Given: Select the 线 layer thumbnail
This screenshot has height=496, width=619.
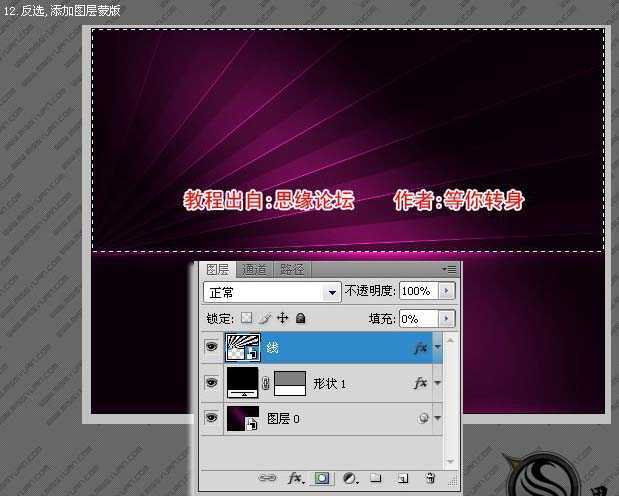Looking at the screenshot, I should tap(243, 348).
